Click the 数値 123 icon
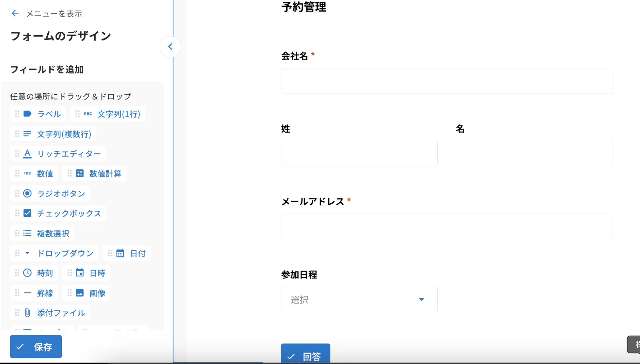The height and width of the screenshot is (364, 640). tap(28, 173)
